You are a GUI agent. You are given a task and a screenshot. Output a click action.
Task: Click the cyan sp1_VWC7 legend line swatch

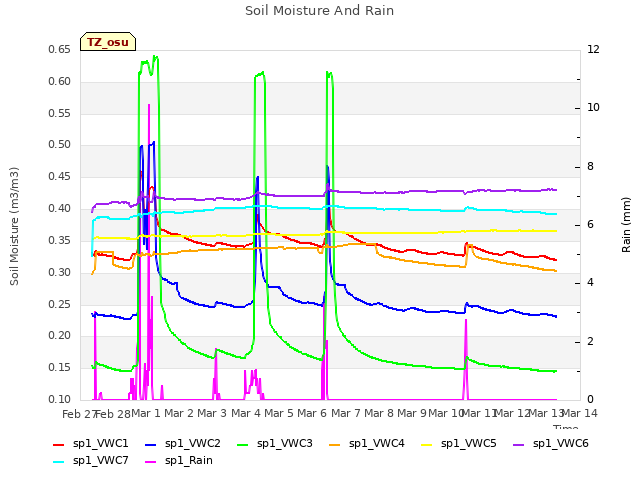coord(59,462)
